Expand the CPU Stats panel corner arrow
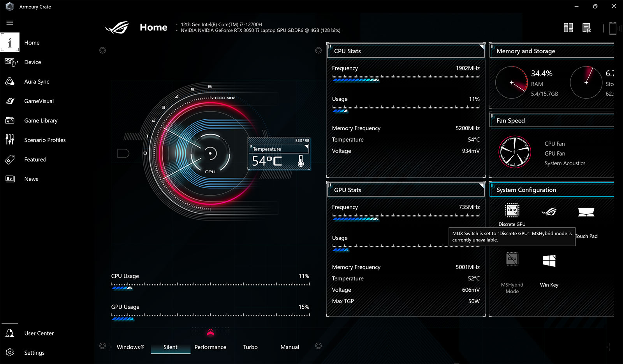The image size is (623, 364). [x=481, y=47]
